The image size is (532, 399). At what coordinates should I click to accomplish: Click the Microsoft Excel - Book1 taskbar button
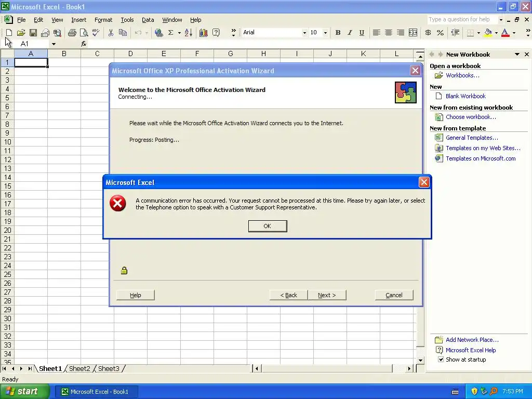[x=97, y=392]
